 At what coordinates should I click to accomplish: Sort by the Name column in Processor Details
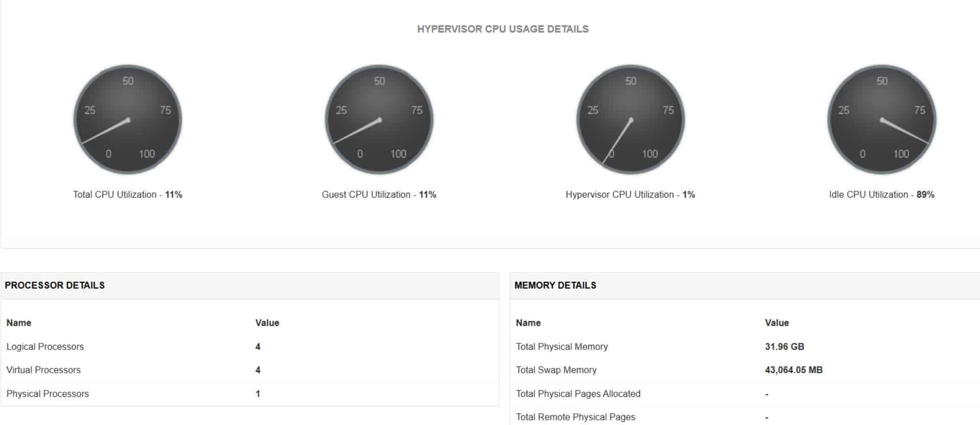pyautogui.click(x=17, y=323)
